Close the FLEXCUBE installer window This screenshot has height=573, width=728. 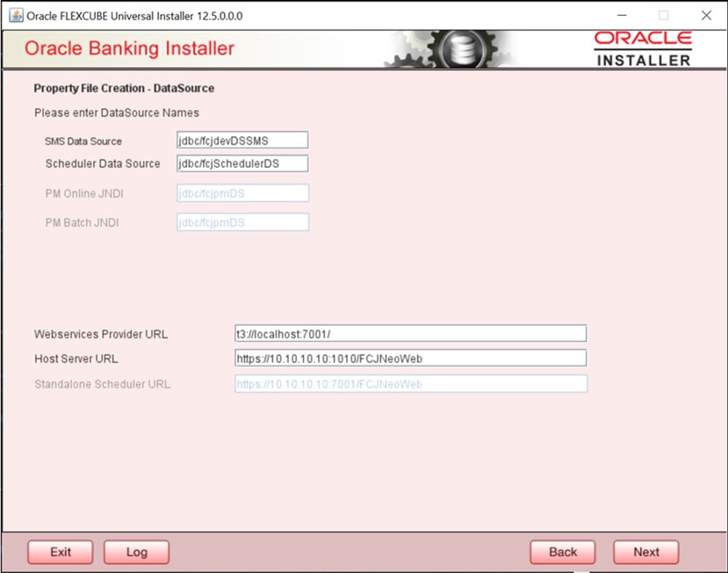point(706,15)
